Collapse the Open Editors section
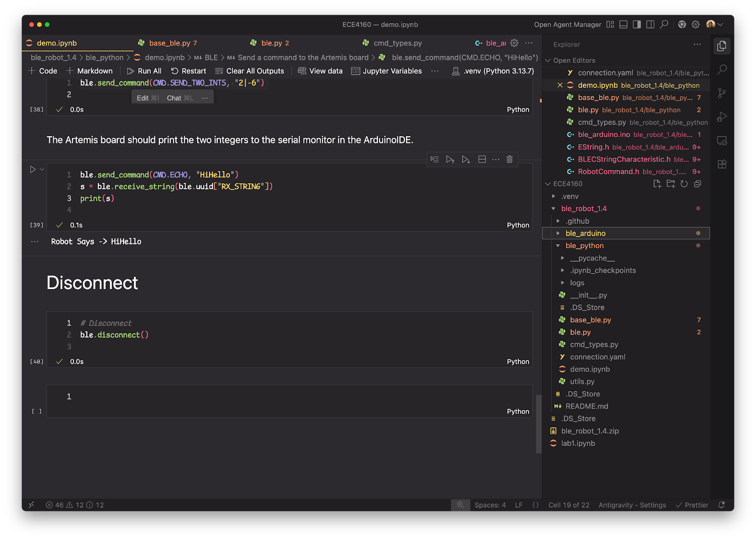This screenshot has width=756, height=540. tap(548, 60)
